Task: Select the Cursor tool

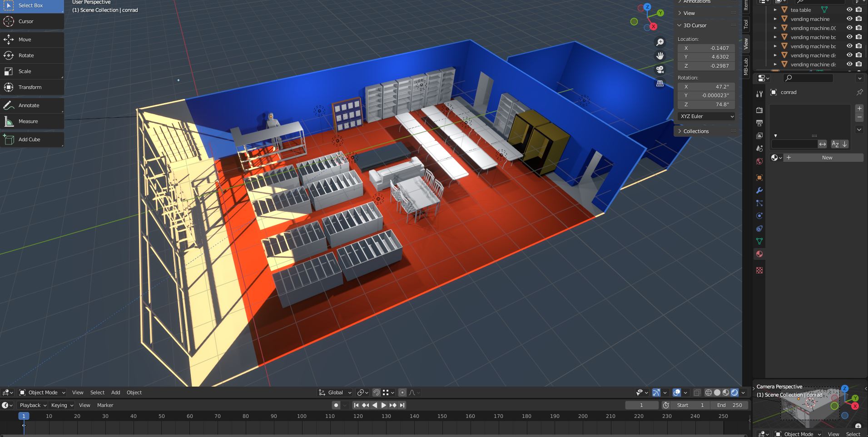Action: (32, 21)
